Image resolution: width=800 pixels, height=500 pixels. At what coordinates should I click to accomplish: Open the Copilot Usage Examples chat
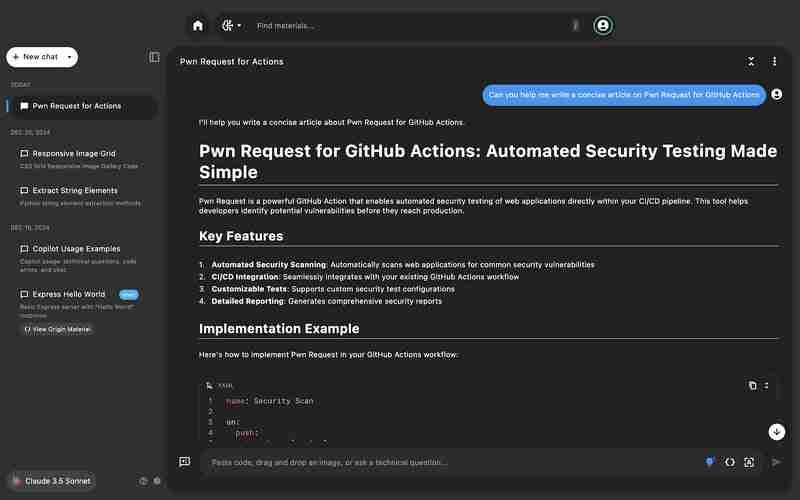[77, 248]
